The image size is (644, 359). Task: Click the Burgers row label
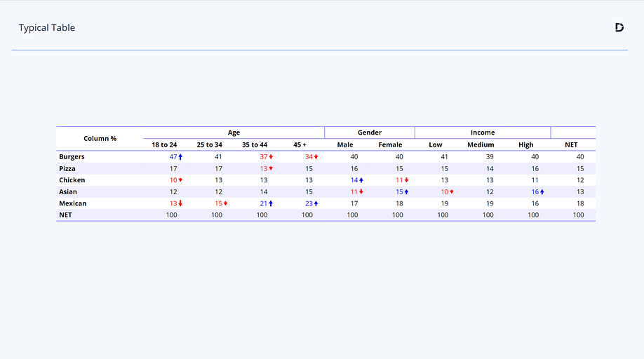72,157
